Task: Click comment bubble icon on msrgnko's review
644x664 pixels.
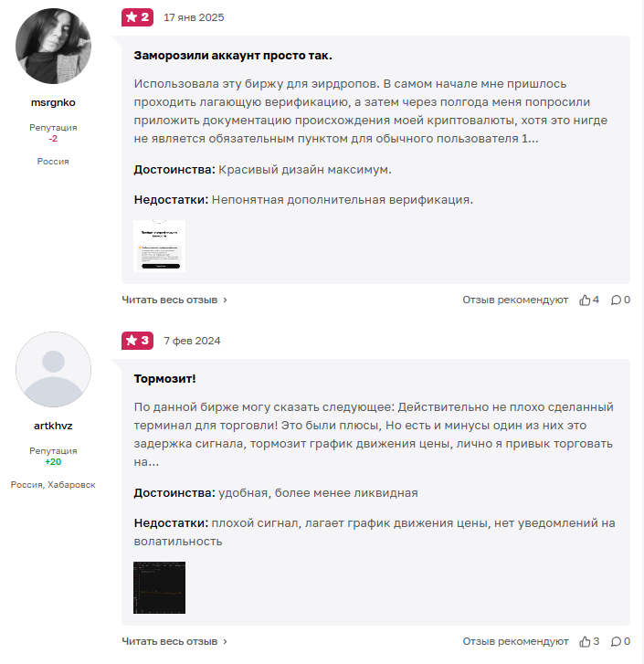Action: [616, 300]
